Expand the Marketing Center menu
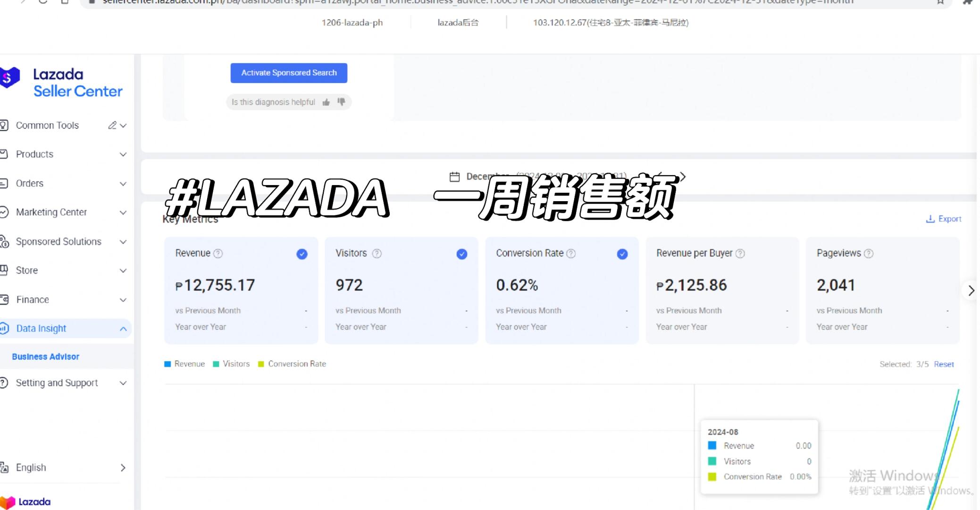The width and height of the screenshot is (980, 510). [123, 212]
